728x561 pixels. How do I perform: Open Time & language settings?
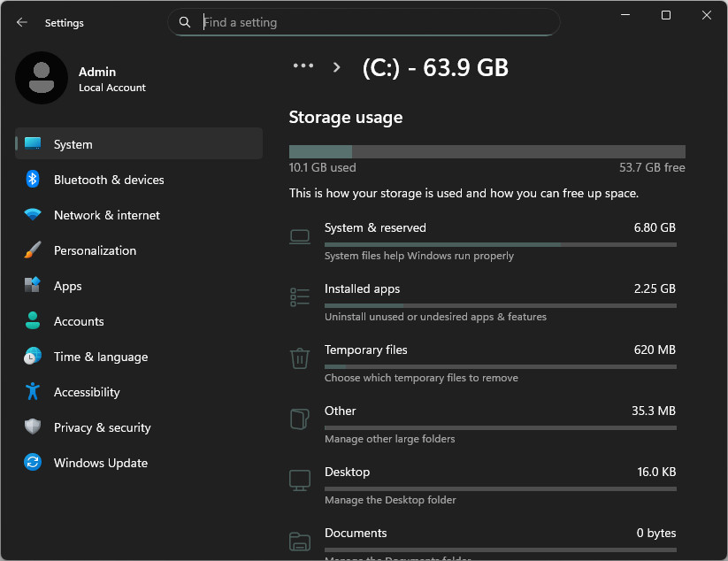tap(139, 357)
